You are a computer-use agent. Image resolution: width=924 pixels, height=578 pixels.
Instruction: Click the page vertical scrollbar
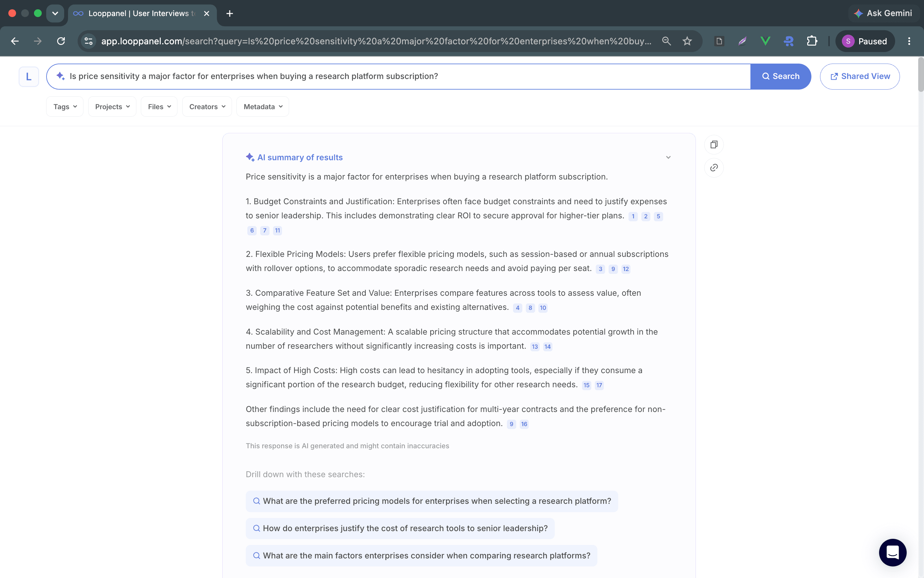(x=920, y=75)
